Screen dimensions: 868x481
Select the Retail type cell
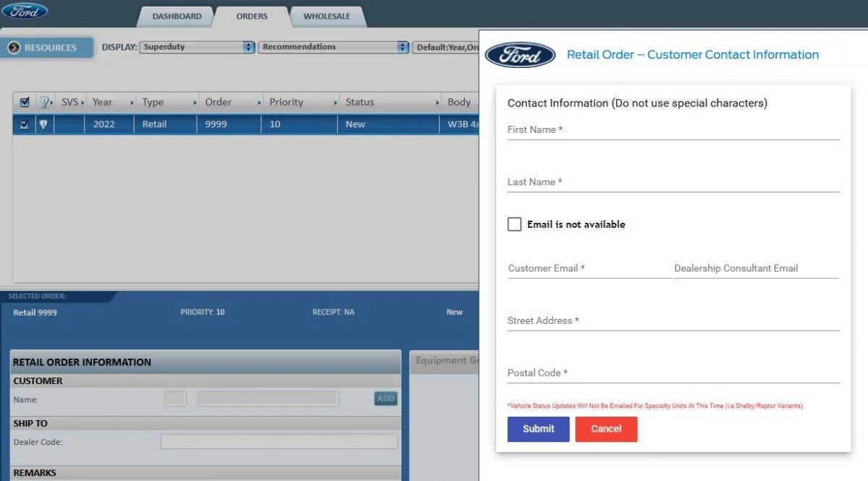click(165, 124)
